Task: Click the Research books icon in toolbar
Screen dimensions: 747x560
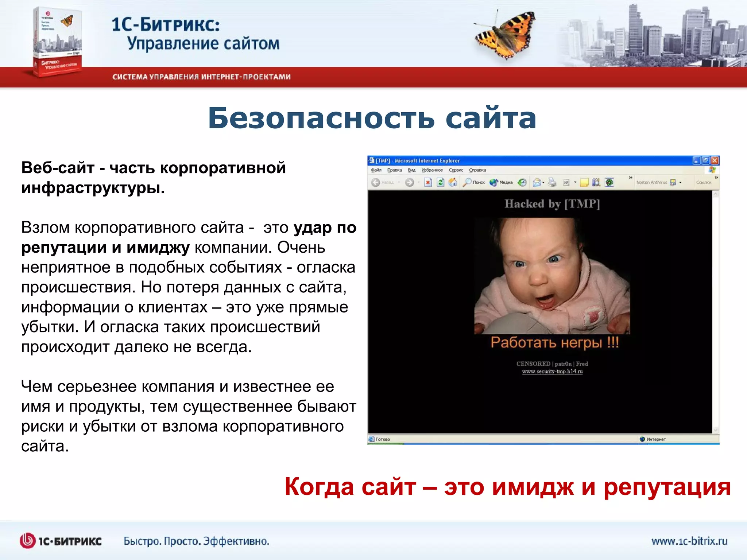Action: coord(596,182)
